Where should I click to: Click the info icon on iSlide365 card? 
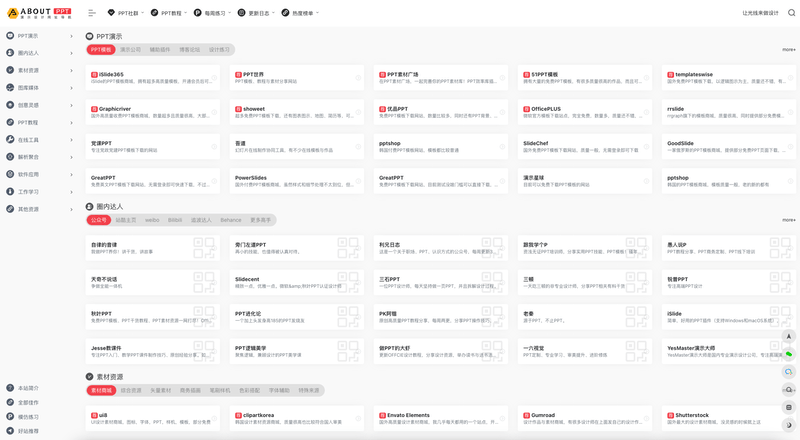[x=214, y=78]
